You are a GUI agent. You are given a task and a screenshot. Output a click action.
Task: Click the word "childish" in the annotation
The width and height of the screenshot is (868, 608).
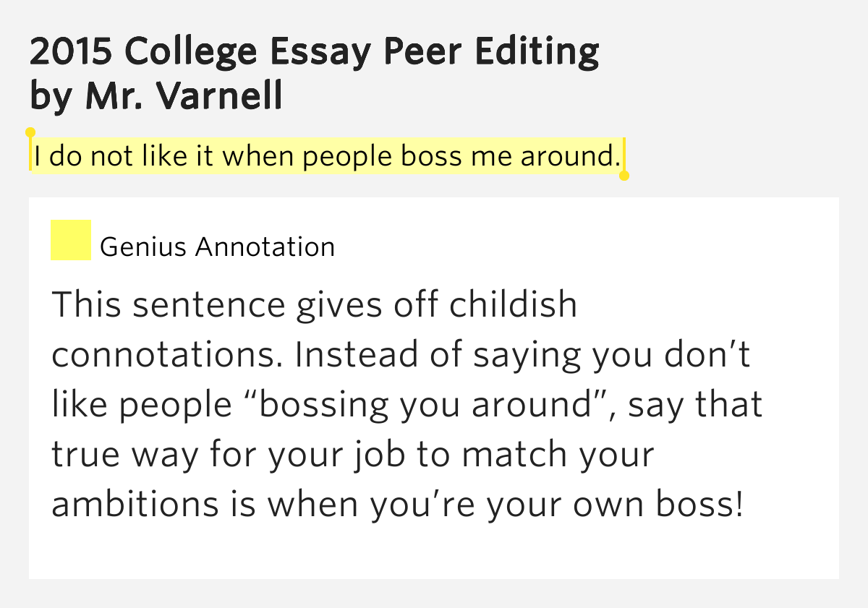(513, 304)
